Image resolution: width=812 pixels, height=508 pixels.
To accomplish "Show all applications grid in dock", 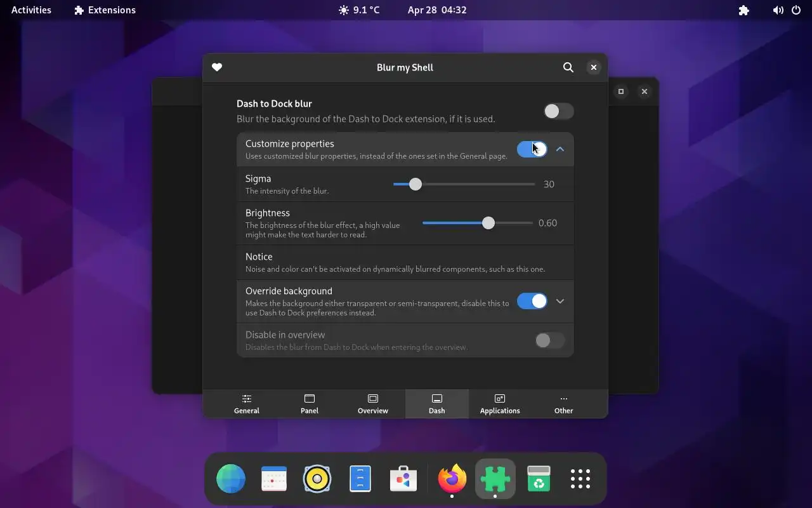I will pyautogui.click(x=580, y=479).
